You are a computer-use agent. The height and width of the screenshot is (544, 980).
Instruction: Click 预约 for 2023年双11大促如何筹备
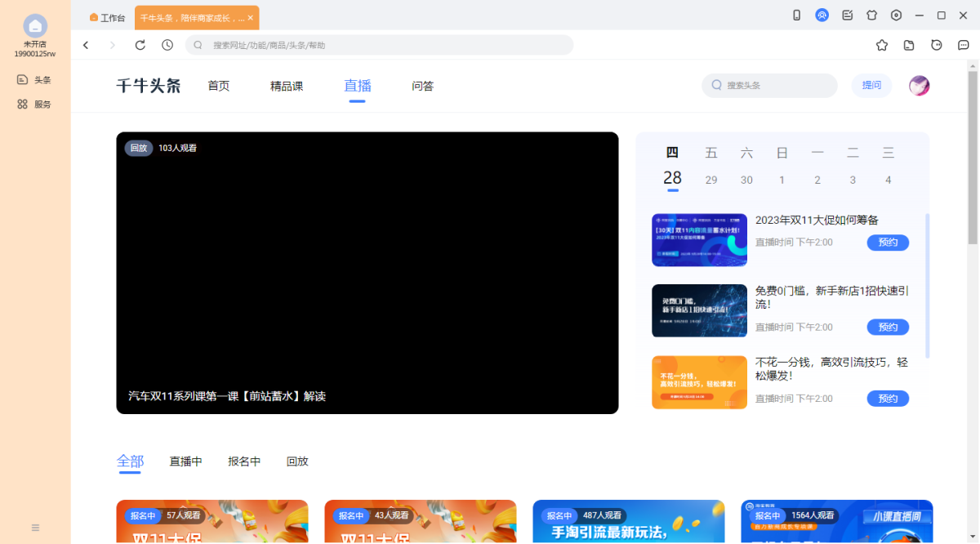click(888, 243)
